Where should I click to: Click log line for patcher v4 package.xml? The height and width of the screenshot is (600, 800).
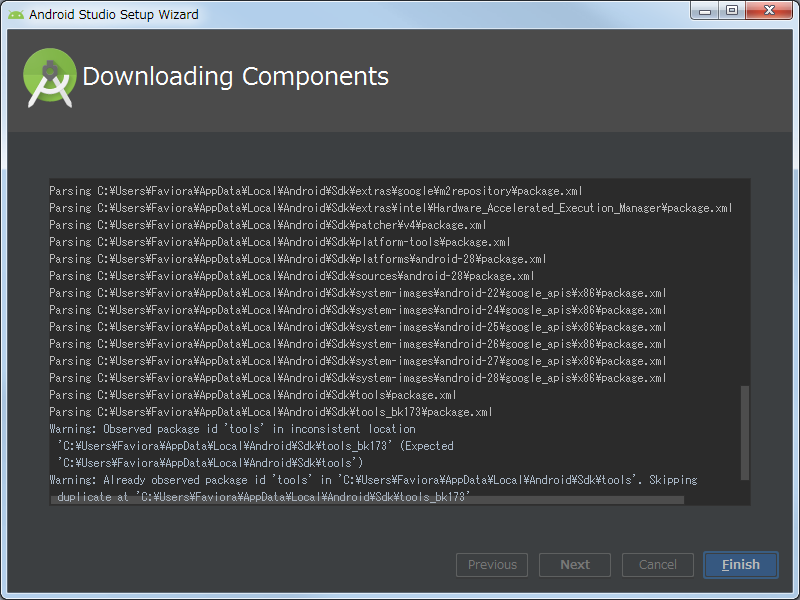coord(267,225)
